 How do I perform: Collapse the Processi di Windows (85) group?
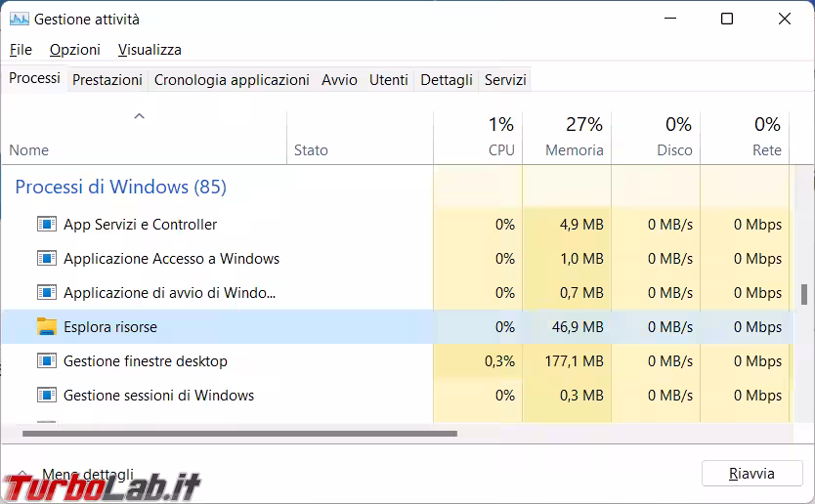pos(120,187)
